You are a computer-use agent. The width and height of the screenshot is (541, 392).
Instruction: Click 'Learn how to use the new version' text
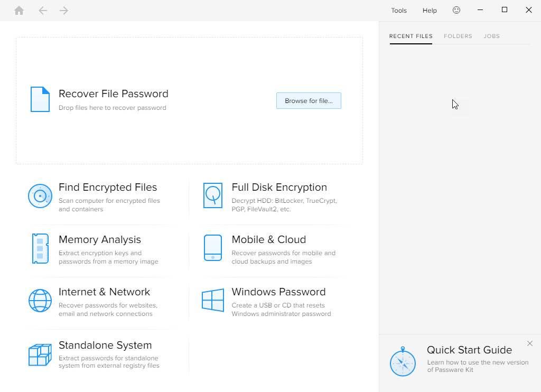click(478, 366)
